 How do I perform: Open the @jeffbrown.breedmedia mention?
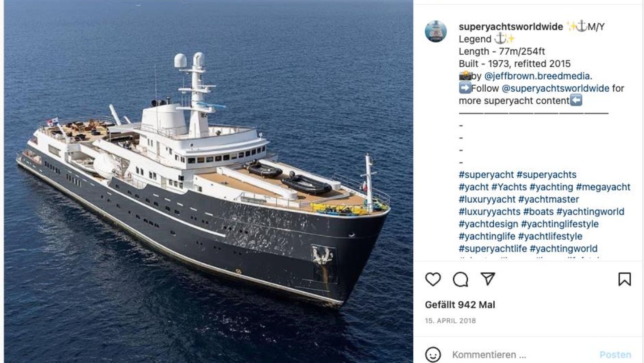(538, 76)
